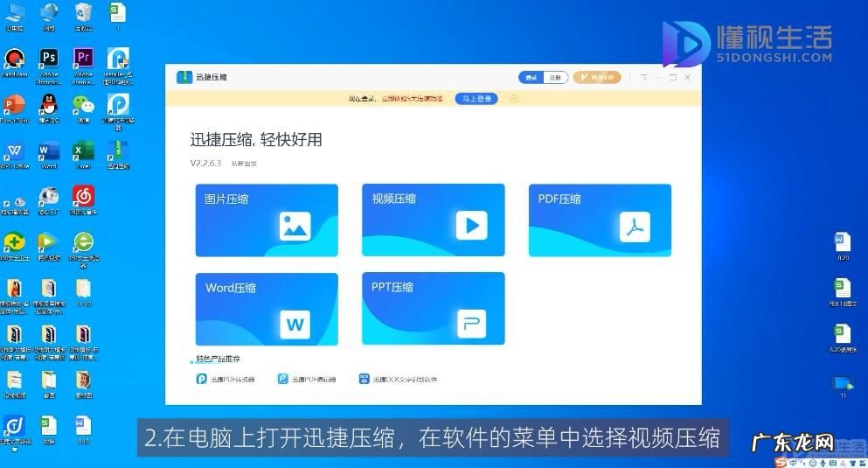868x468 pixels.
Task: Open the WPS Office desktop shortcut
Action: (x=14, y=155)
